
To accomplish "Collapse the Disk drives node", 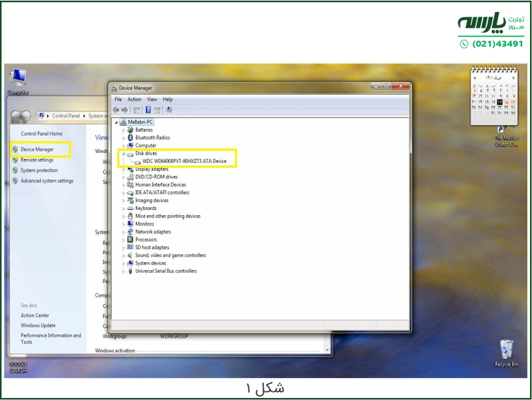I will [123, 154].
